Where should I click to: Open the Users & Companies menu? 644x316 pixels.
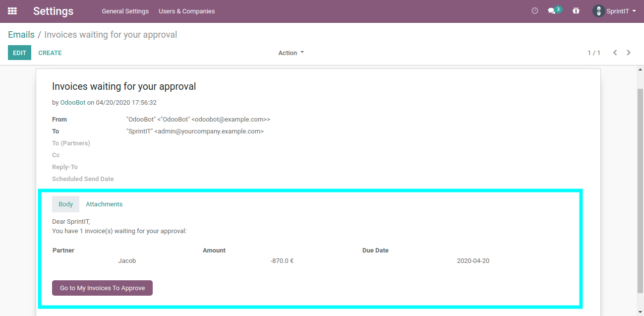(x=186, y=11)
